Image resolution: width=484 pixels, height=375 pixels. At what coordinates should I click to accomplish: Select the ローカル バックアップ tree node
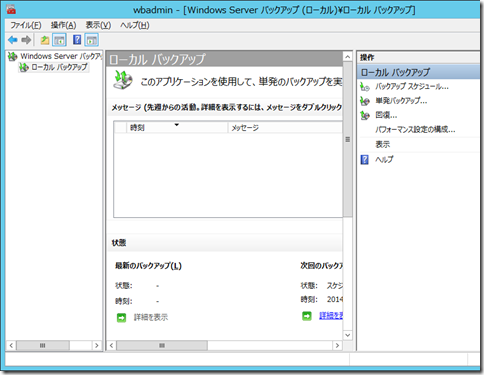[x=54, y=67]
